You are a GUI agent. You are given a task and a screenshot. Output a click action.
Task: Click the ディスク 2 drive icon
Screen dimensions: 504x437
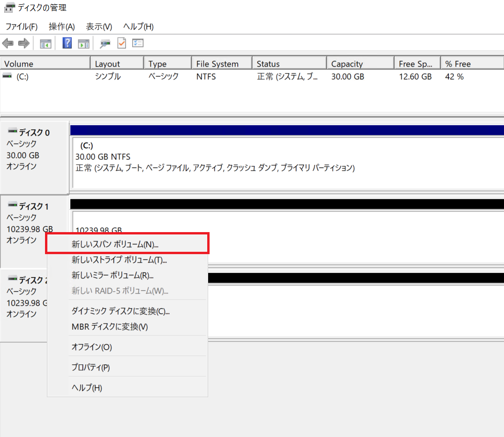click(x=13, y=279)
